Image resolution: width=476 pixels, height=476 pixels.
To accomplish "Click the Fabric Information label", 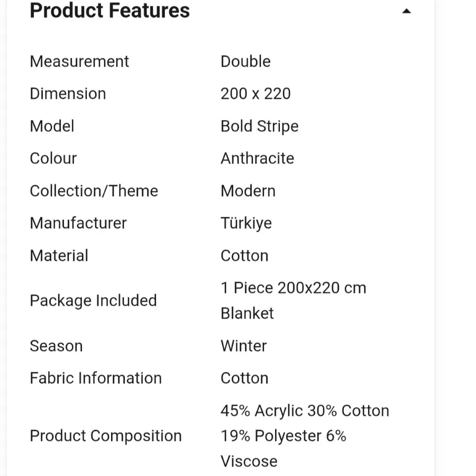I will coord(96,378).
